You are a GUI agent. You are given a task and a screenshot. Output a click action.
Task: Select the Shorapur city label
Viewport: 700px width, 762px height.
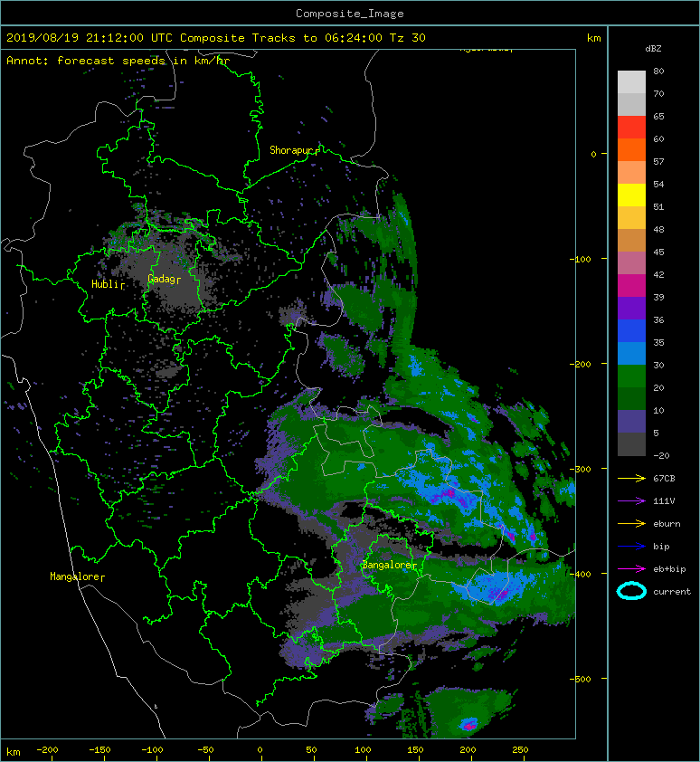click(x=291, y=150)
